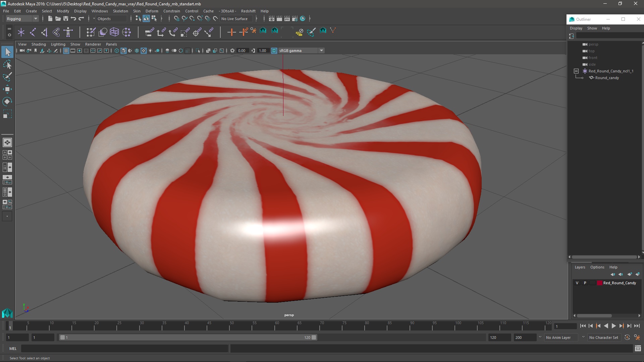Screen dimensions: 644x362
Task: Click the Red_Round_Candy layer color swatch
Action: pyautogui.click(x=599, y=283)
